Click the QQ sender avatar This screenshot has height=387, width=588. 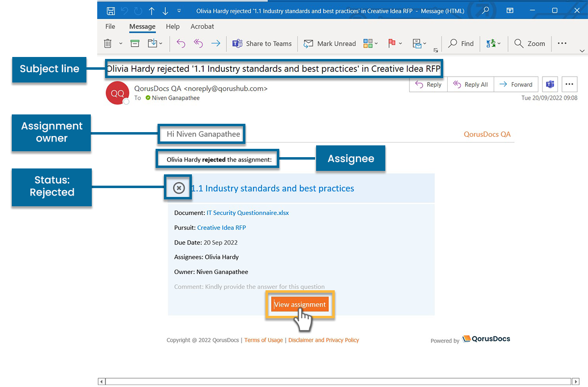point(117,93)
